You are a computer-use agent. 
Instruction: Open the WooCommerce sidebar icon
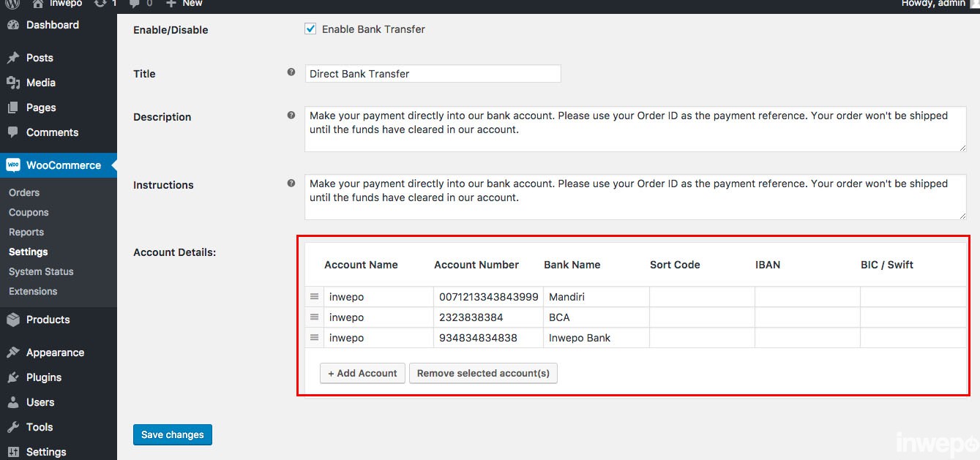[12, 165]
